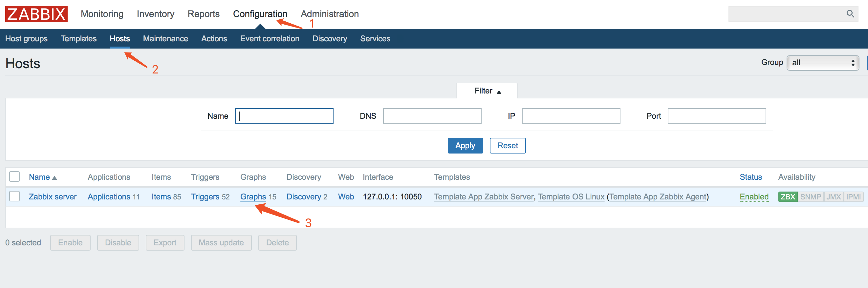
Task: Focus the Name filter field
Action: (x=284, y=116)
